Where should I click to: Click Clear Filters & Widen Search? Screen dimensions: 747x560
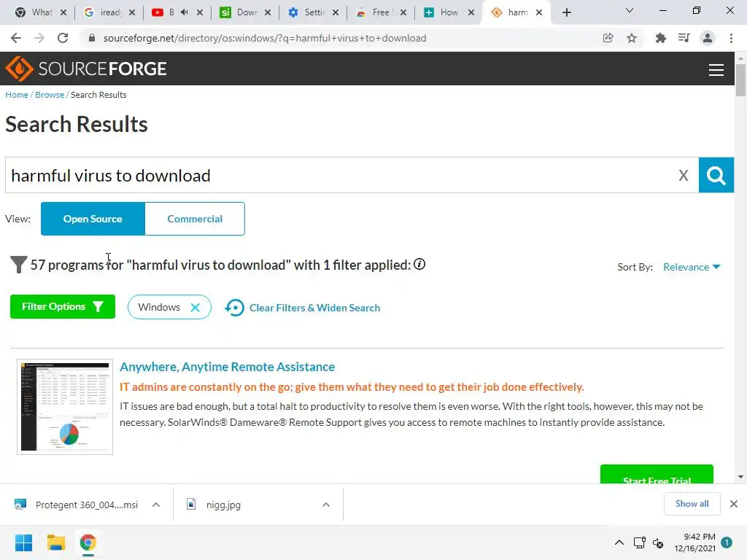[315, 308]
